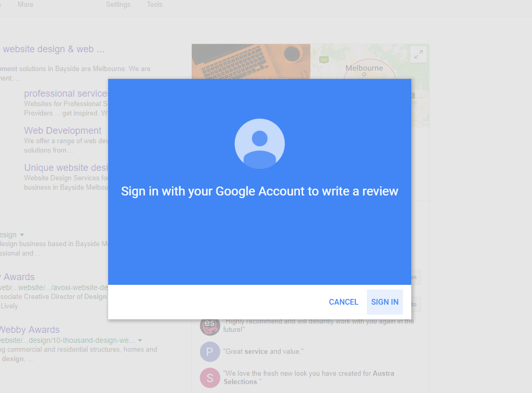This screenshot has width=532, height=393.
Task: Click the 'P' reviewer avatar
Action: pos(210,352)
